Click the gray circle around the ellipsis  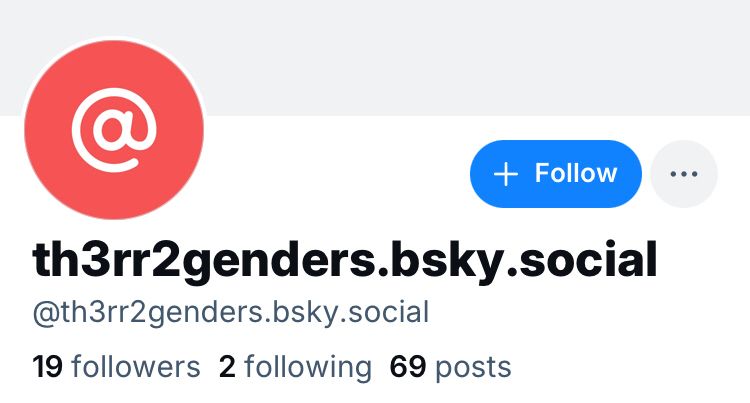point(684,174)
